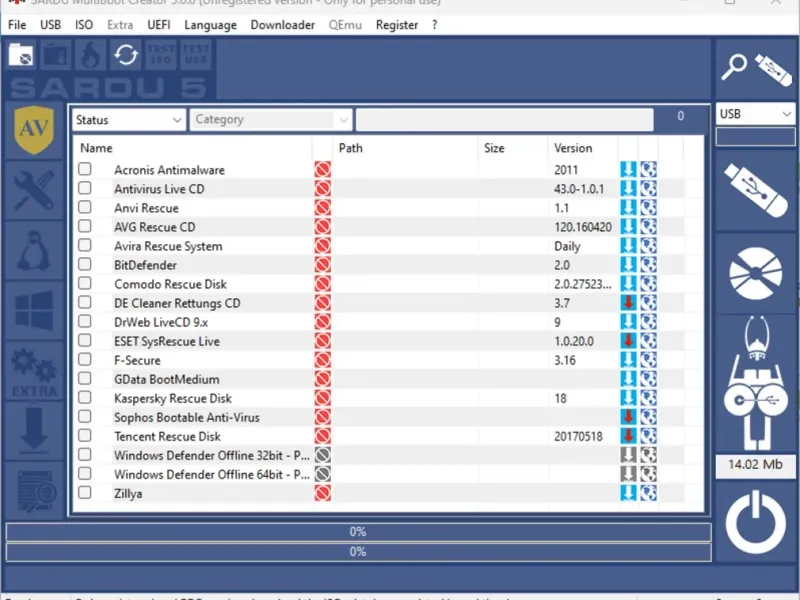
Task: Open the File menu
Action: [x=17, y=25]
